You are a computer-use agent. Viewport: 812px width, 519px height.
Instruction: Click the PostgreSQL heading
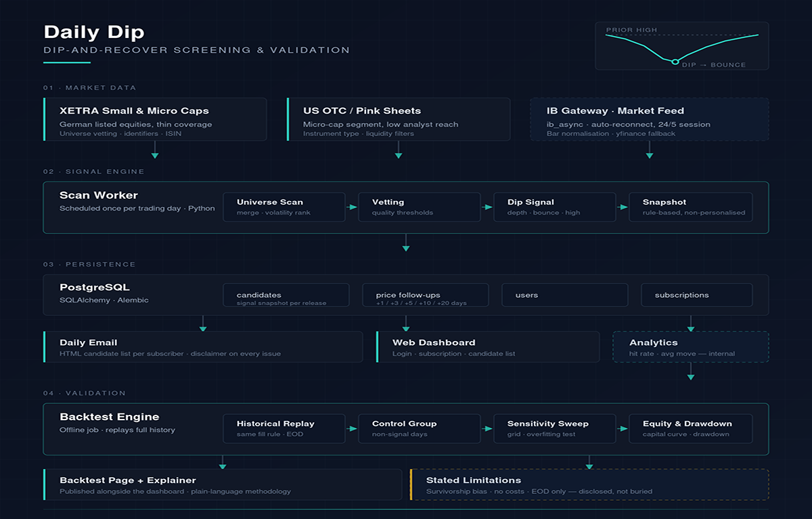pos(95,288)
